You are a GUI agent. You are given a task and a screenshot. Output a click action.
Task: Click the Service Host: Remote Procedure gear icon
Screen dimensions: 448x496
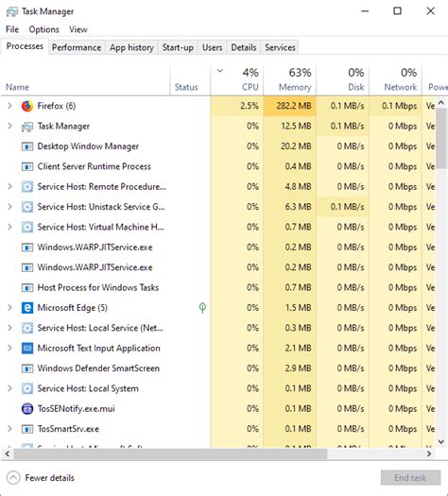click(27, 187)
